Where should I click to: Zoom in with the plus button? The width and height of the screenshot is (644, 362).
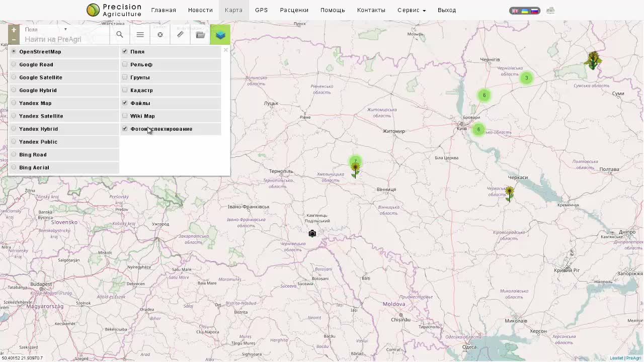pos(14,30)
